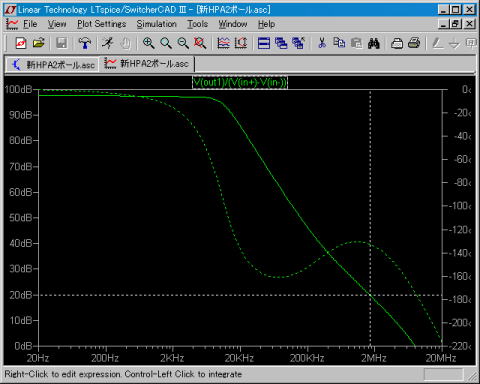Click the Cascade Windows icon

[281, 43]
